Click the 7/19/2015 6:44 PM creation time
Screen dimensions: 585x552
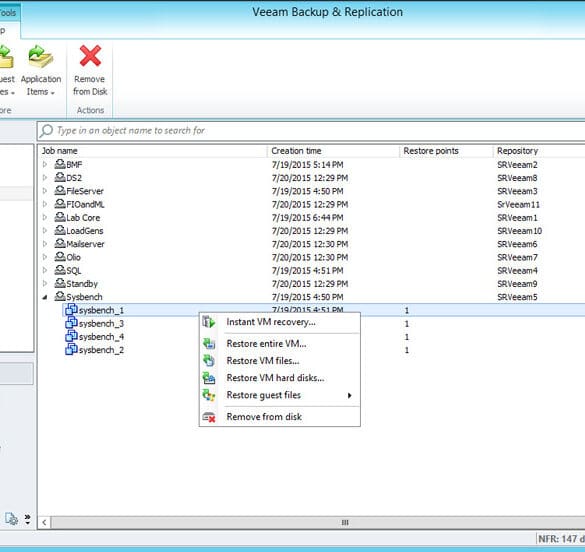click(307, 217)
